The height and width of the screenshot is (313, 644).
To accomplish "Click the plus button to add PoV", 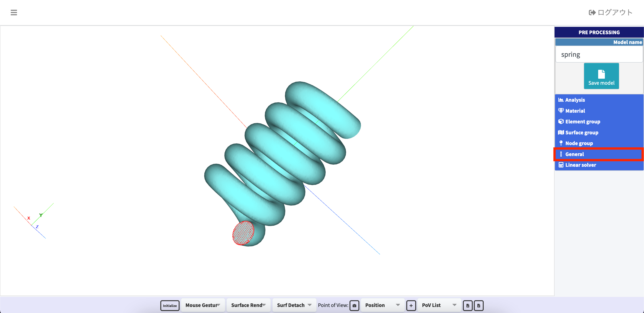I will (x=411, y=305).
